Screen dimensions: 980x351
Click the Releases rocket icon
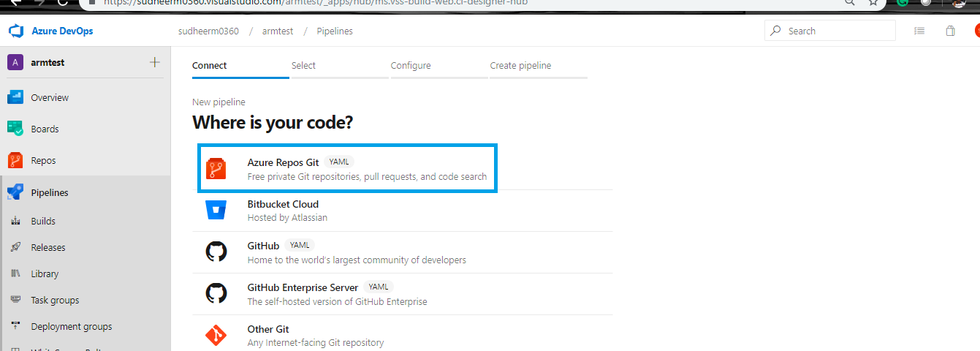(15, 247)
